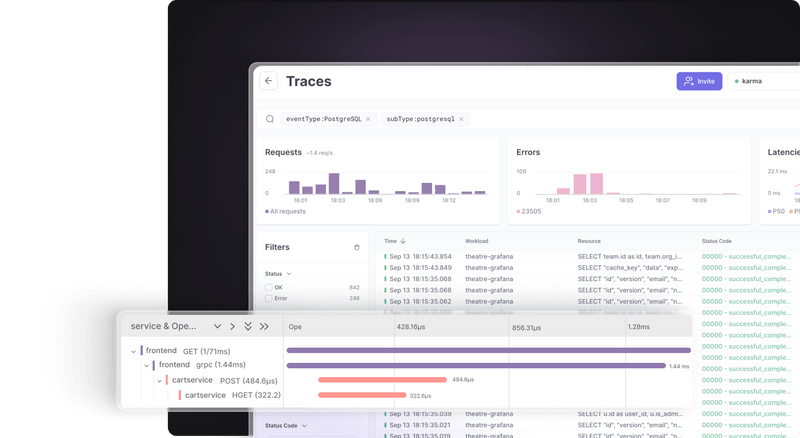This screenshot has height=438, width=800.
Task: Expand all spans with the double down chevron
Action: [248, 326]
